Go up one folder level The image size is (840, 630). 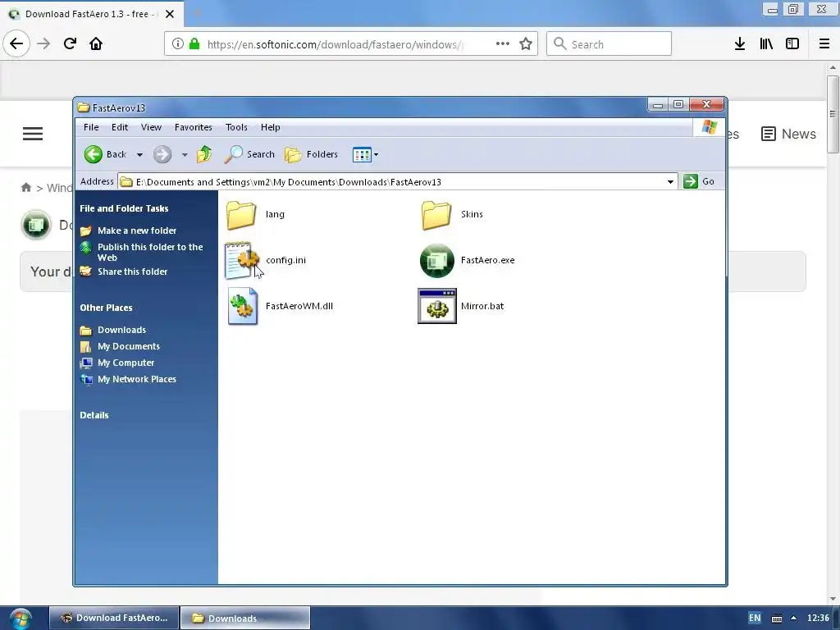click(204, 154)
